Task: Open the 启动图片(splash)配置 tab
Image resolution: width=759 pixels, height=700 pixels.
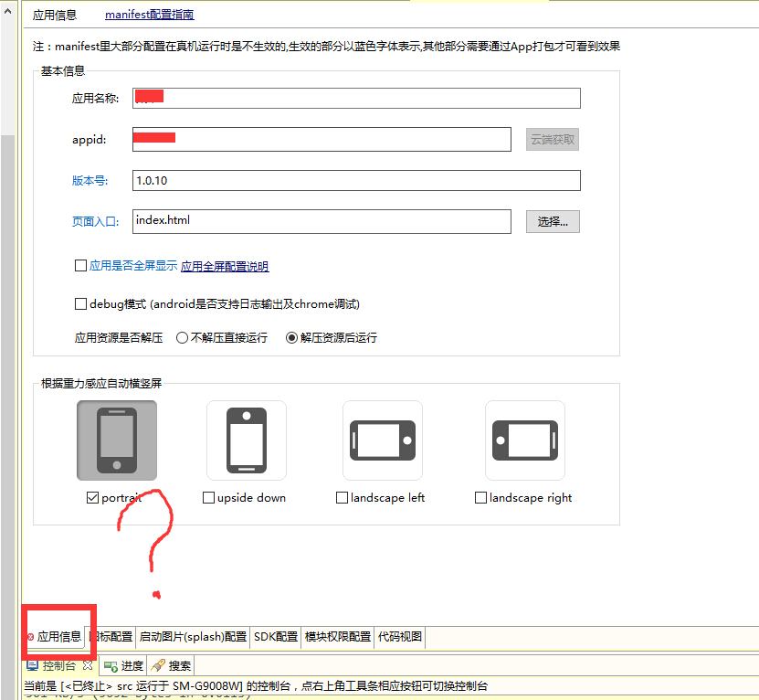Action: point(193,637)
